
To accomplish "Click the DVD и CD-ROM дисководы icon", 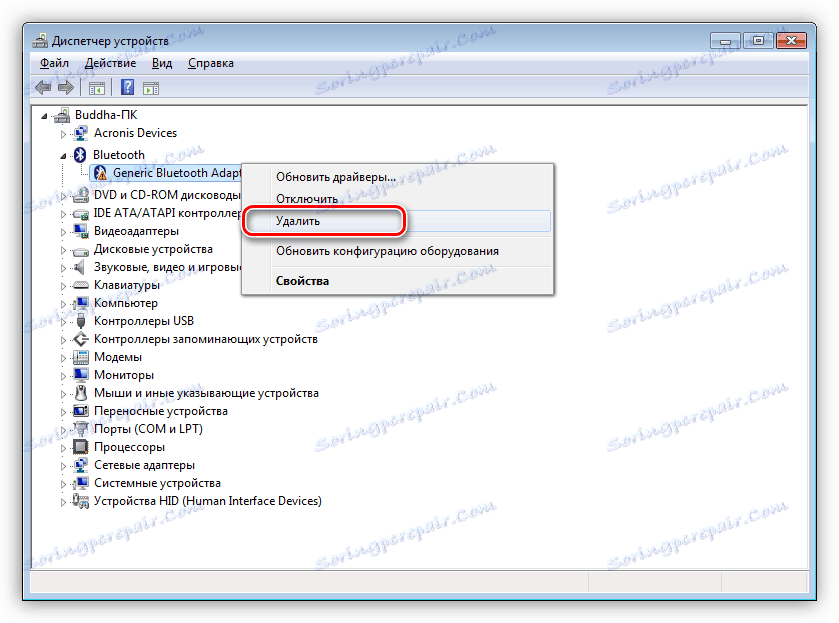I will coord(81,195).
